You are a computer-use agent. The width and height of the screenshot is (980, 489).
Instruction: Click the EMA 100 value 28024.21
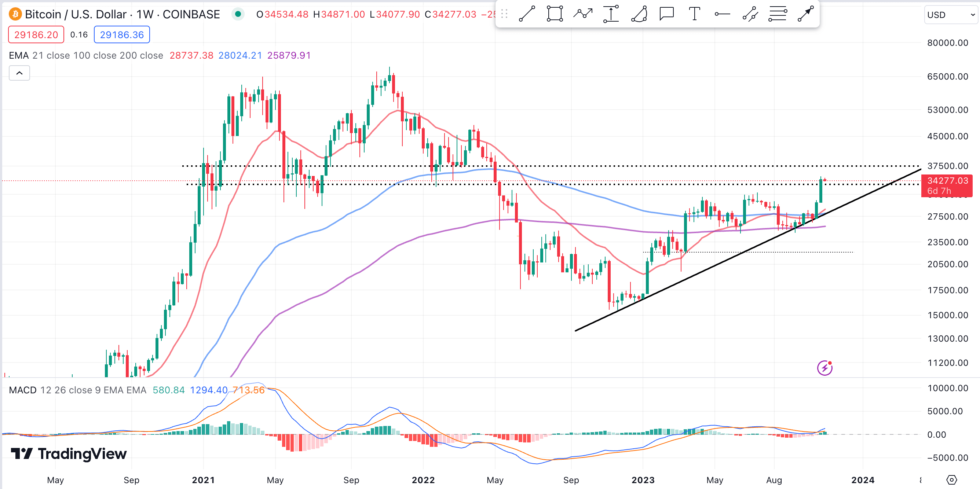coord(240,55)
